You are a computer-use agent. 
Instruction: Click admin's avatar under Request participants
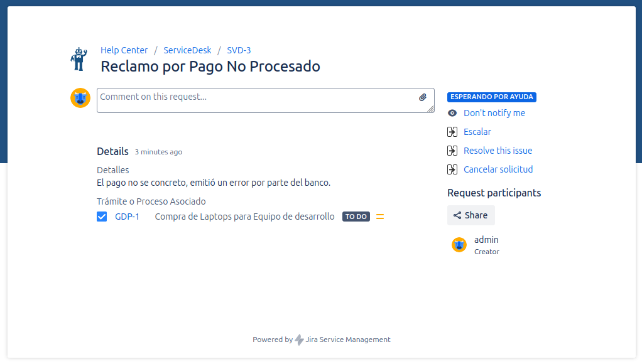pos(459,244)
